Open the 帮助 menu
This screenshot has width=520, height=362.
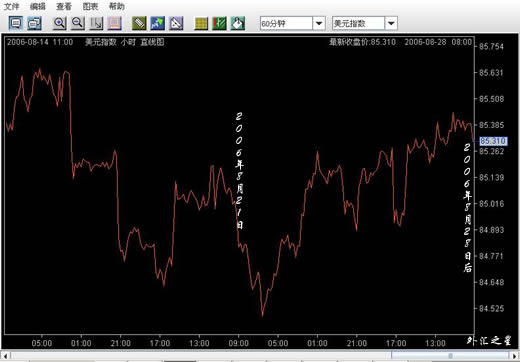(x=117, y=6)
